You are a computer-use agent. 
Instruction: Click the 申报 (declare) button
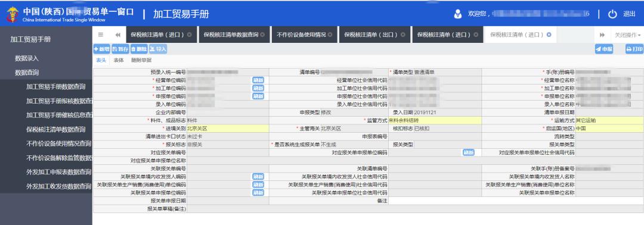[x=604, y=49]
